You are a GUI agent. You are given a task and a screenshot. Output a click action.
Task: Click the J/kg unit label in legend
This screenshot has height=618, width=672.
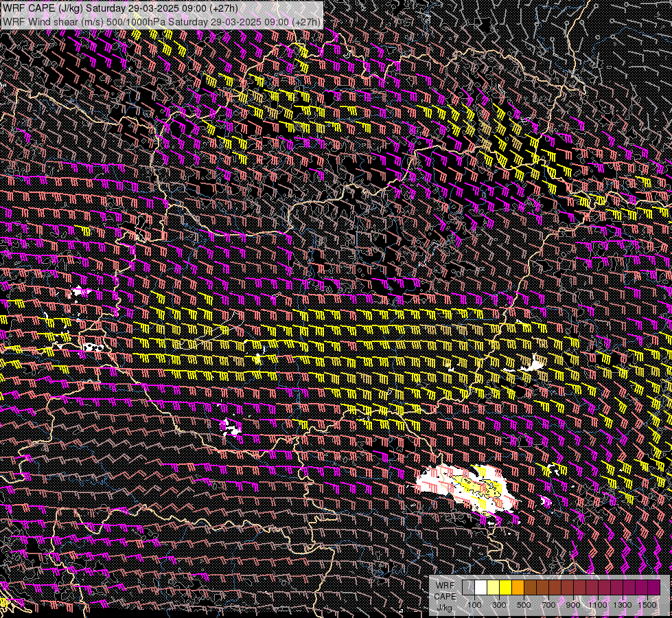(444, 608)
